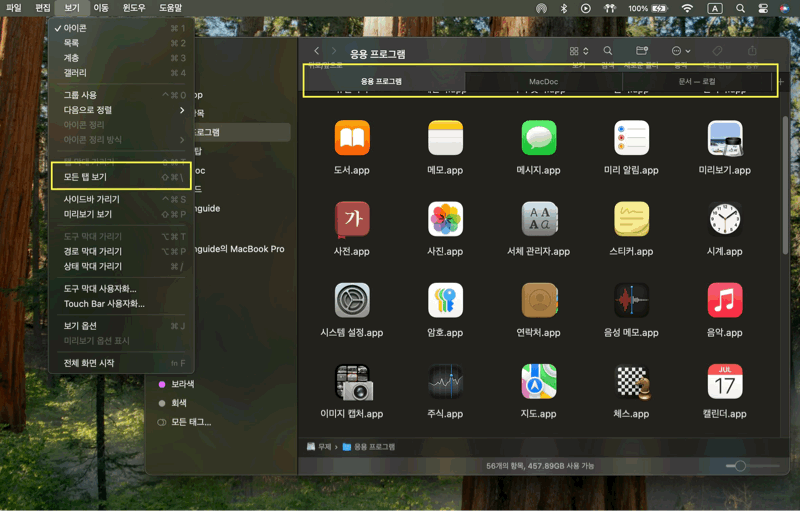Open Spotlight search in menu bar
Viewport: 800px width, 511px height.
(x=740, y=8)
